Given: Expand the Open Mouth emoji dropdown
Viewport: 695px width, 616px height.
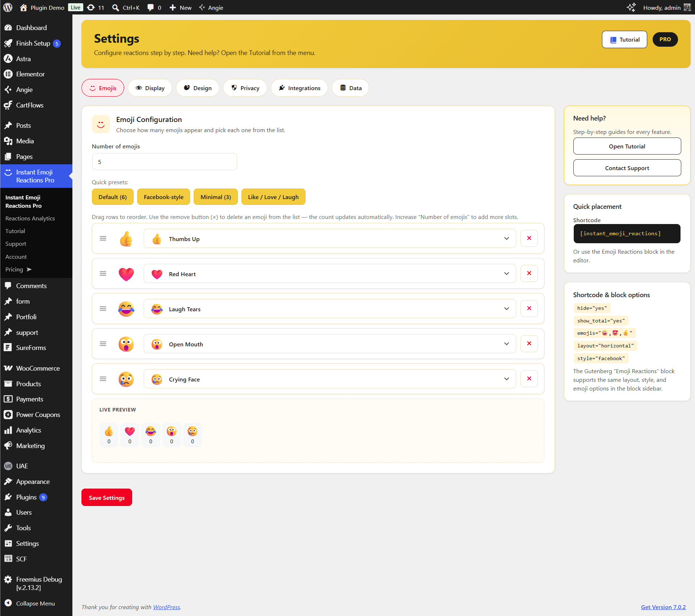Looking at the screenshot, I should coord(329,344).
